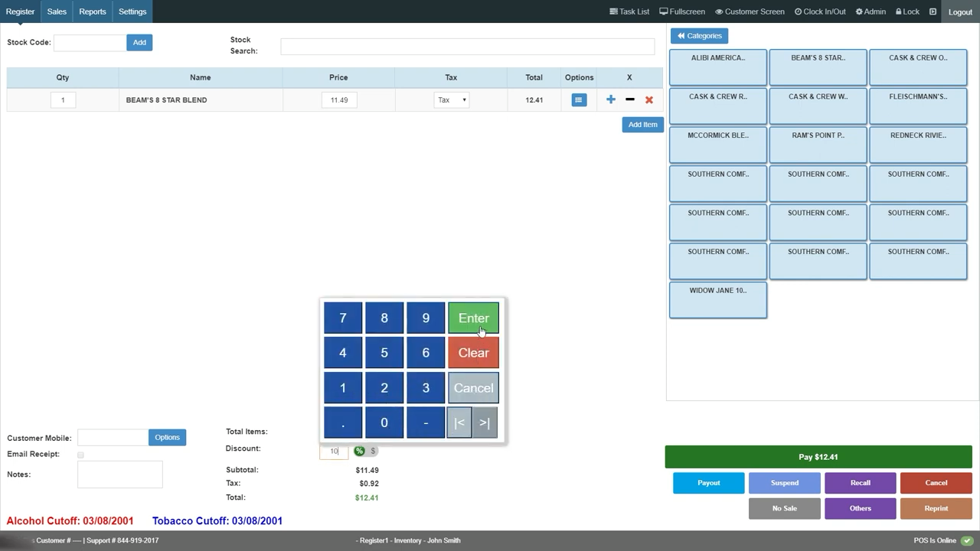
Task: Select the WIDOW JANE 10.. product tile
Action: [x=718, y=300]
